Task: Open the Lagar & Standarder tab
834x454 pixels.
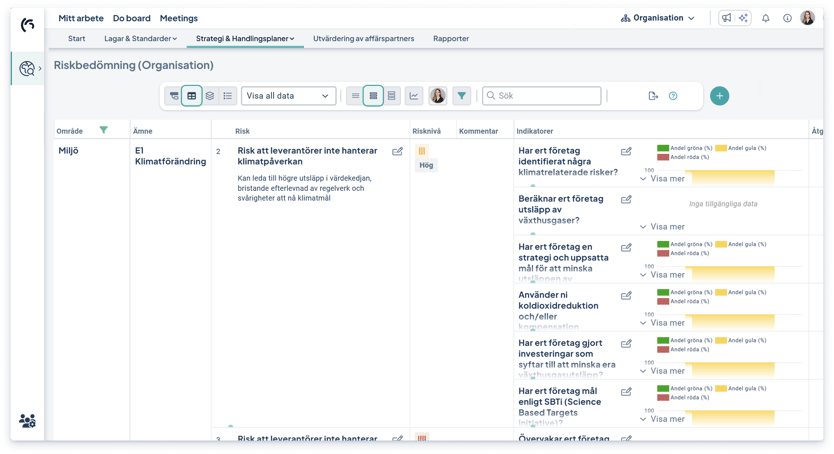Action: (x=140, y=39)
